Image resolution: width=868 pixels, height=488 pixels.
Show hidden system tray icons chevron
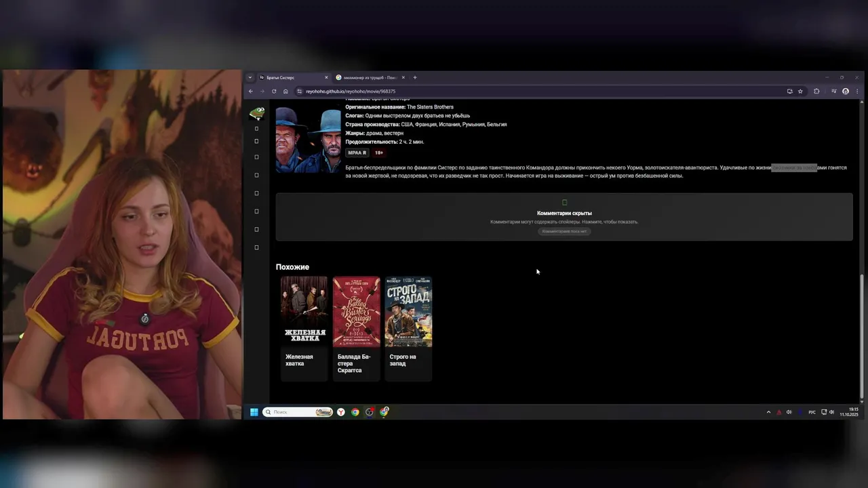point(768,412)
